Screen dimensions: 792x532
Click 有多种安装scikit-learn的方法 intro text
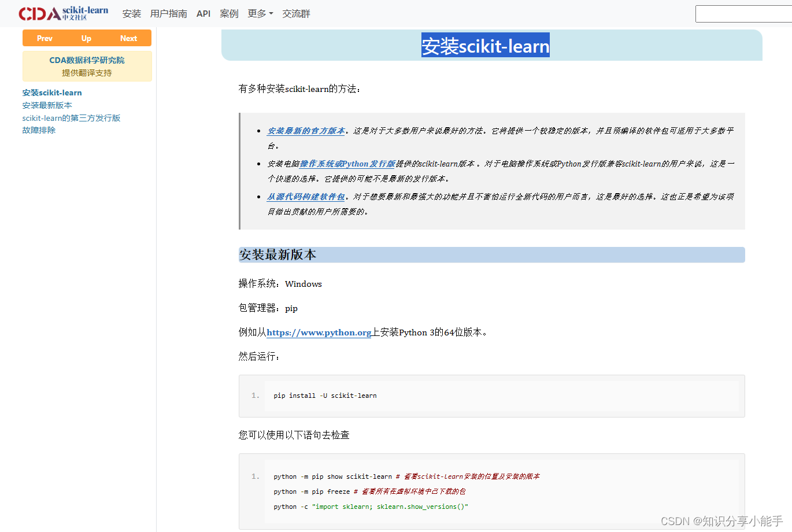click(x=299, y=89)
